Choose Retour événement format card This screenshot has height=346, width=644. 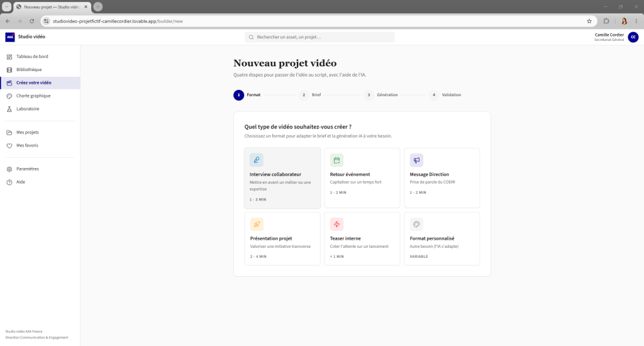point(362,178)
